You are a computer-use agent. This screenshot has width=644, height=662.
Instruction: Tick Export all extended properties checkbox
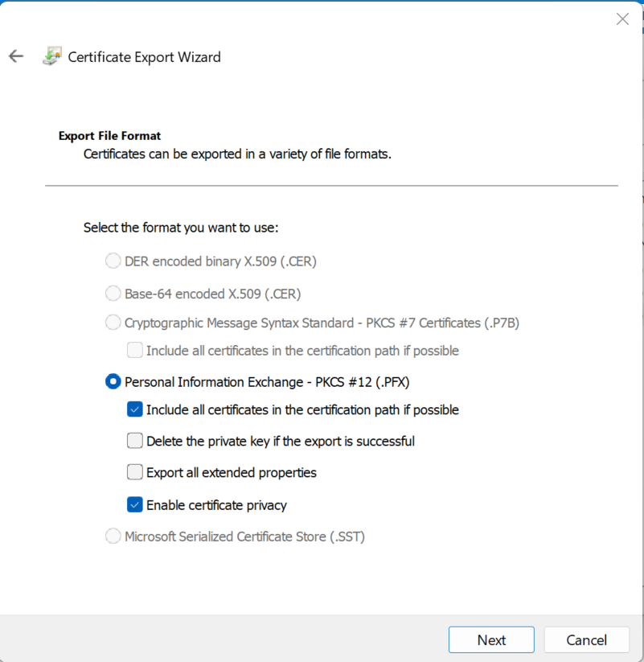pyautogui.click(x=134, y=472)
